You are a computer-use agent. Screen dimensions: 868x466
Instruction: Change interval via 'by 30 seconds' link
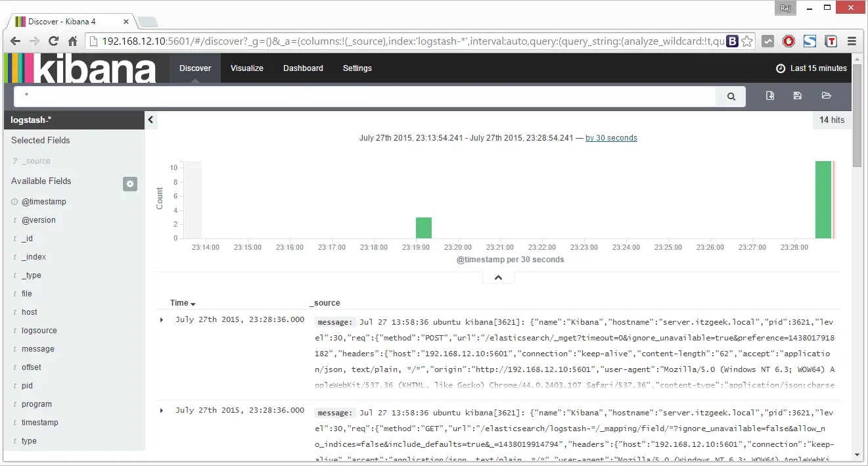pyautogui.click(x=611, y=138)
